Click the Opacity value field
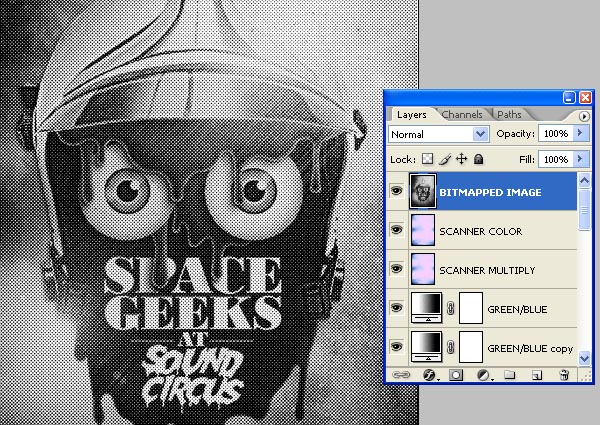Image resolution: width=600 pixels, height=425 pixels. [556, 133]
